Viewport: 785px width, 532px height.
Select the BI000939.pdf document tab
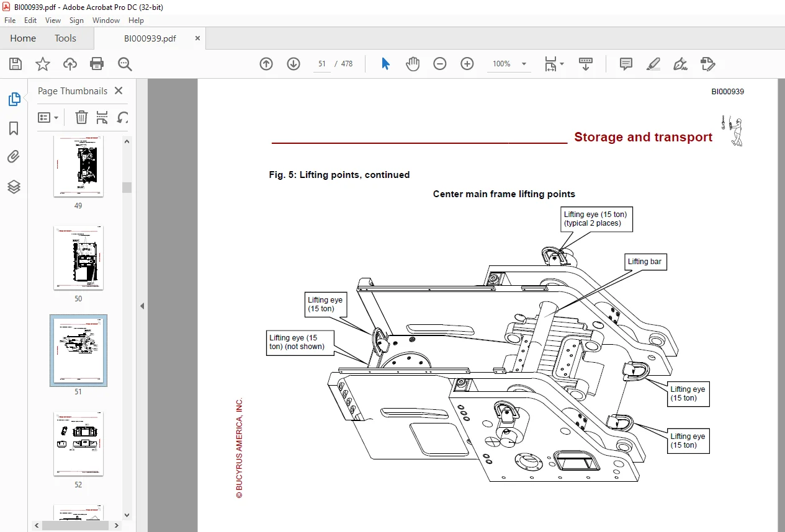(150, 38)
